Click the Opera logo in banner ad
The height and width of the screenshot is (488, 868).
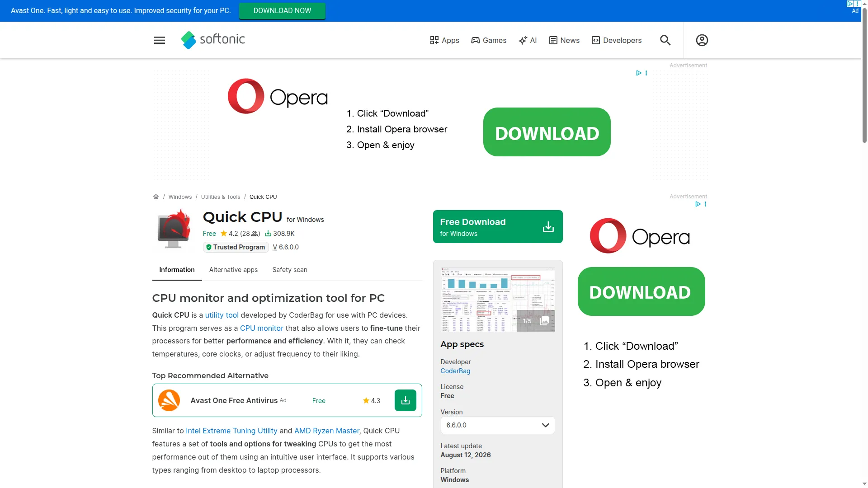click(278, 96)
